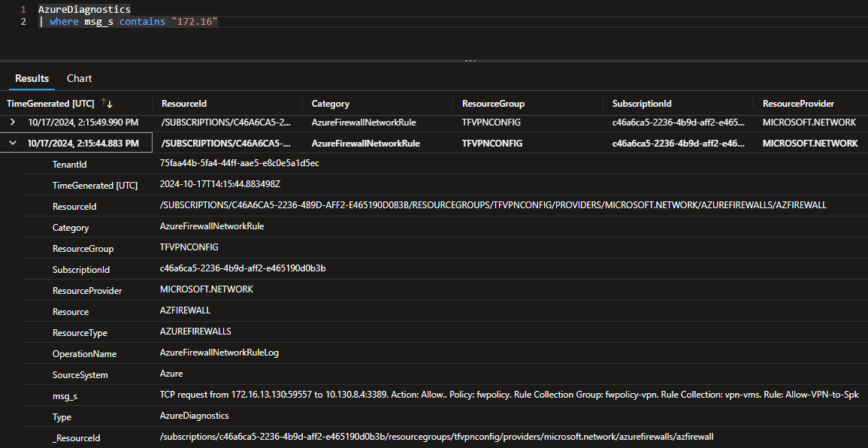
Task: Select the Results tab
Action: [x=31, y=78]
